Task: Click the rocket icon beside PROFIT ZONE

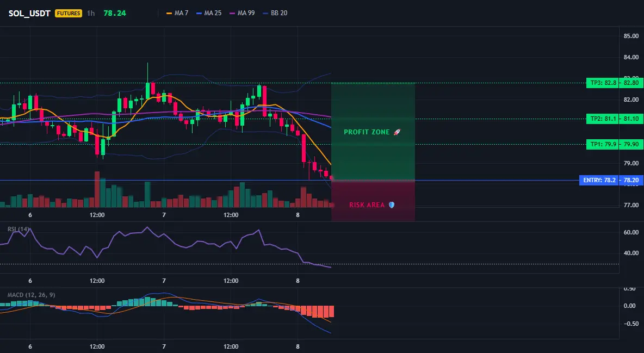Action: pos(397,132)
